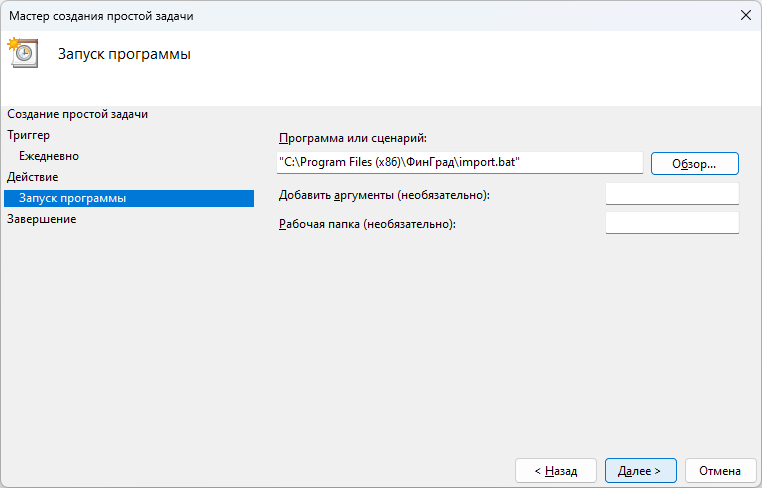The width and height of the screenshot is (762, 488).
Task: Click the 'Добавить аргументы (необязательно):' label
Action: pyautogui.click(x=384, y=195)
